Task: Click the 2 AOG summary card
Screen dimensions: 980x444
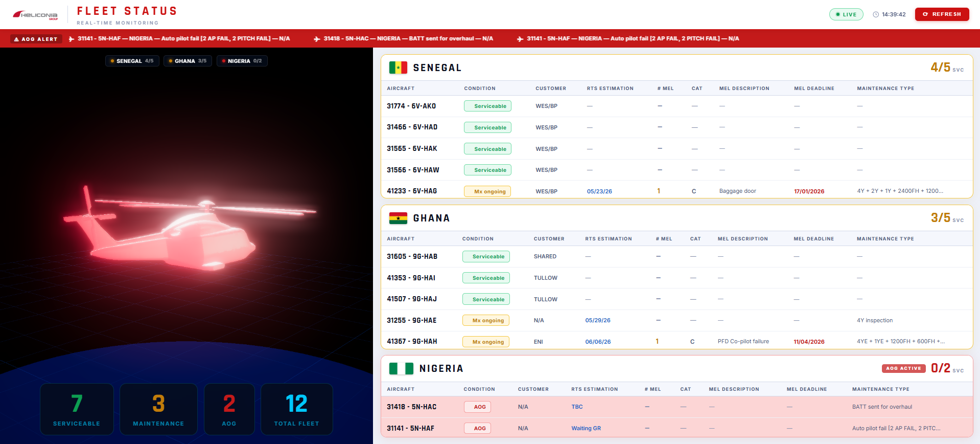Action: click(229, 409)
